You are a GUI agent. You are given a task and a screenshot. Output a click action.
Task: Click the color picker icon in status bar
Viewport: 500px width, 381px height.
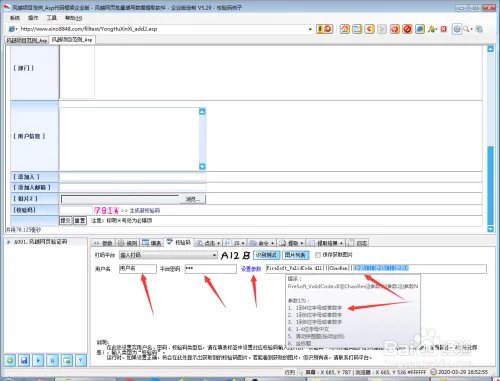point(301,372)
